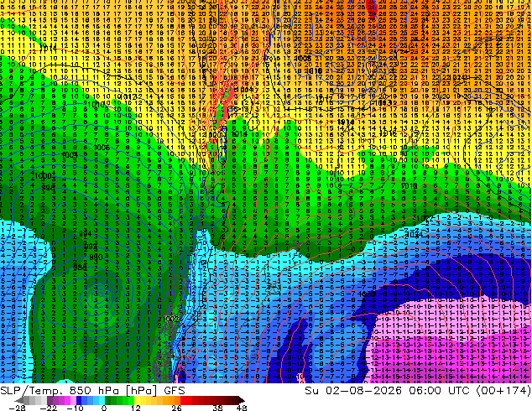Click the '992' isobar label

pos(91,247)
